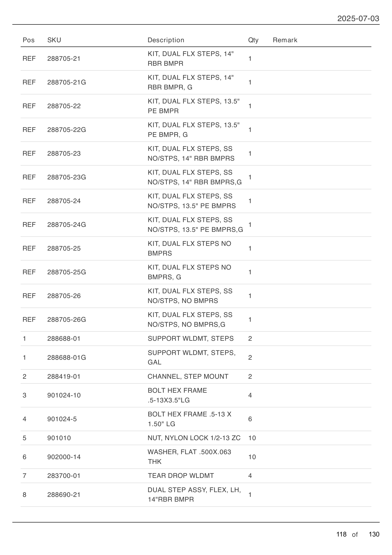This screenshot has width=392, height=555.
Task: Click SKU 283700-01
Action: coord(64,476)
